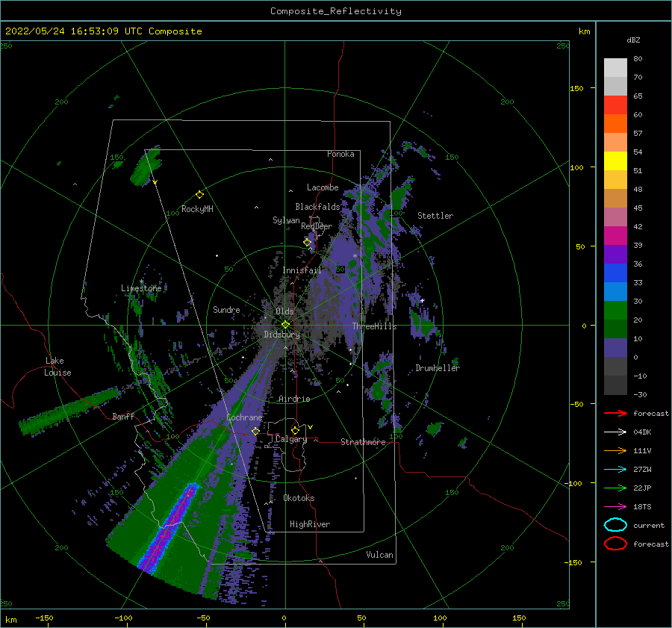Click the red forecast arrow legend icon

point(615,413)
